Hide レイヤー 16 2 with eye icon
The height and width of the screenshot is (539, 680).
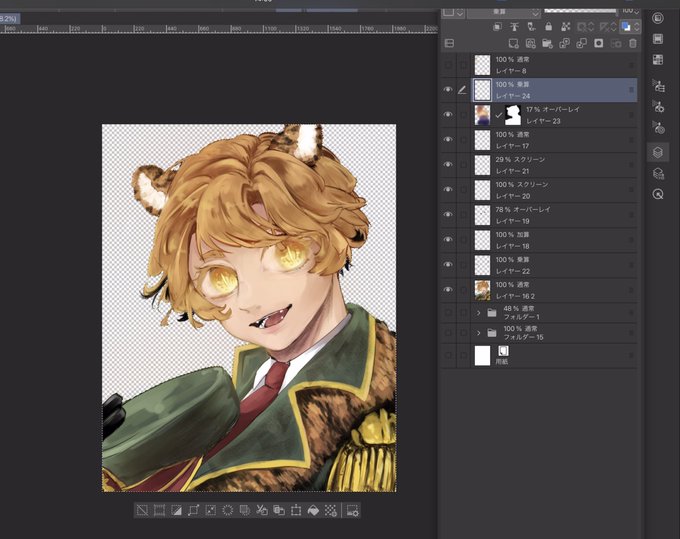coord(448,290)
